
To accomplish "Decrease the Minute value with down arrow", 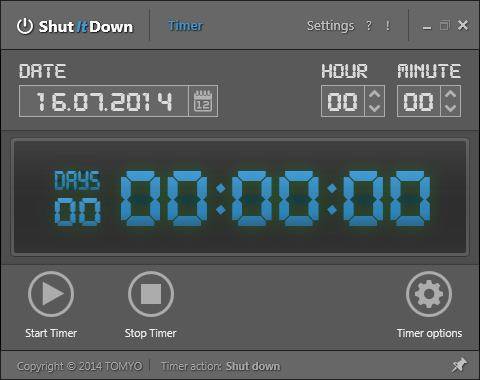I will pyautogui.click(x=451, y=108).
